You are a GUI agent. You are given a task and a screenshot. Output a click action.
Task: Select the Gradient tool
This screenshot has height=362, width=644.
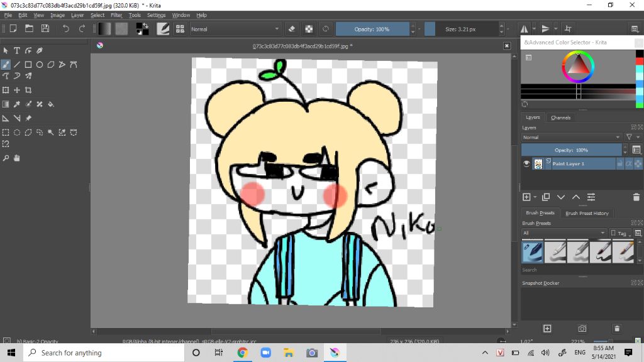click(x=6, y=104)
